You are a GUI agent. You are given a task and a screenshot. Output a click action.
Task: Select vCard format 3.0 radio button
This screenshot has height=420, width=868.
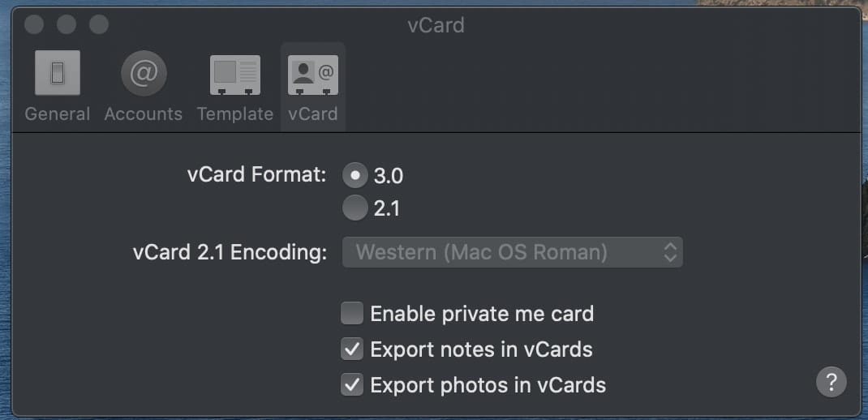pos(355,174)
